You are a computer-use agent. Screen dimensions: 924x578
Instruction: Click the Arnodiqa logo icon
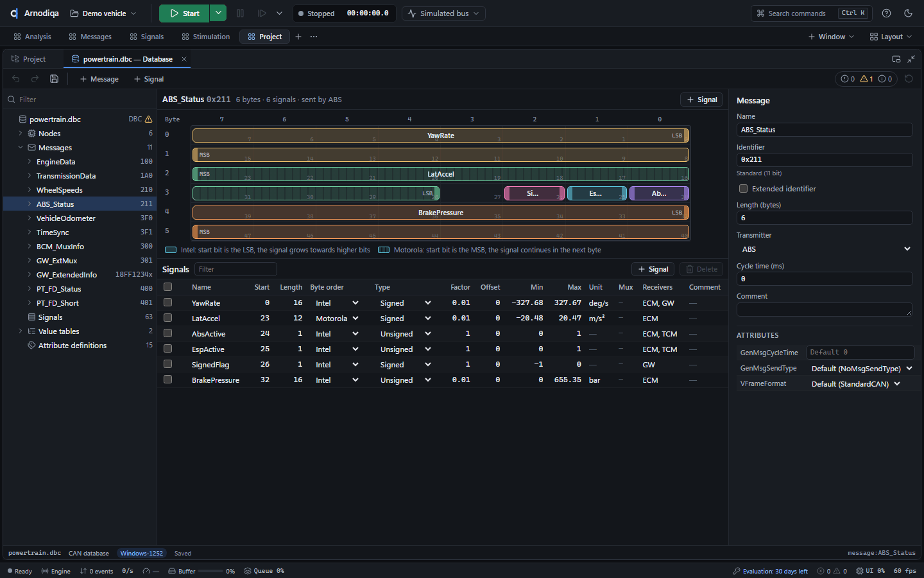point(14,13)
